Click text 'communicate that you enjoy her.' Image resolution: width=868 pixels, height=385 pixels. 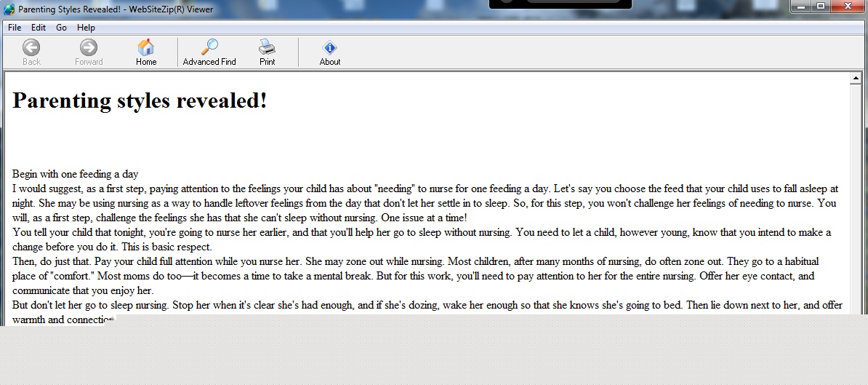point(83,291)
